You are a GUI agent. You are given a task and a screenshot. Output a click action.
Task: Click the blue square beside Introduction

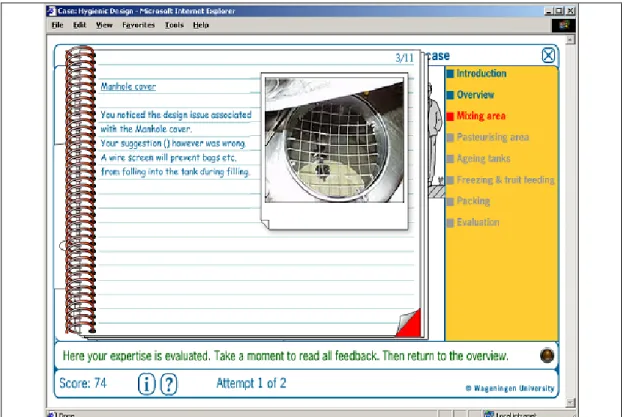[450, 74]
